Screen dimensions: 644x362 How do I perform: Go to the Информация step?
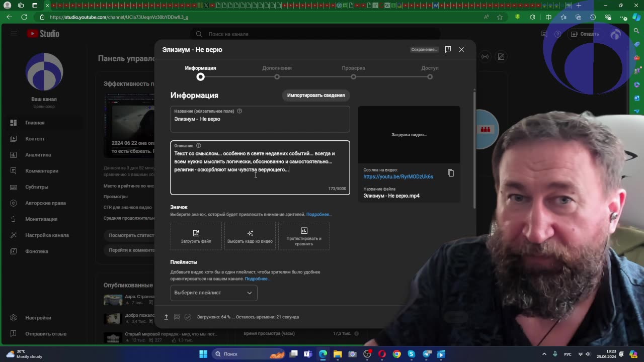point(200,72)
